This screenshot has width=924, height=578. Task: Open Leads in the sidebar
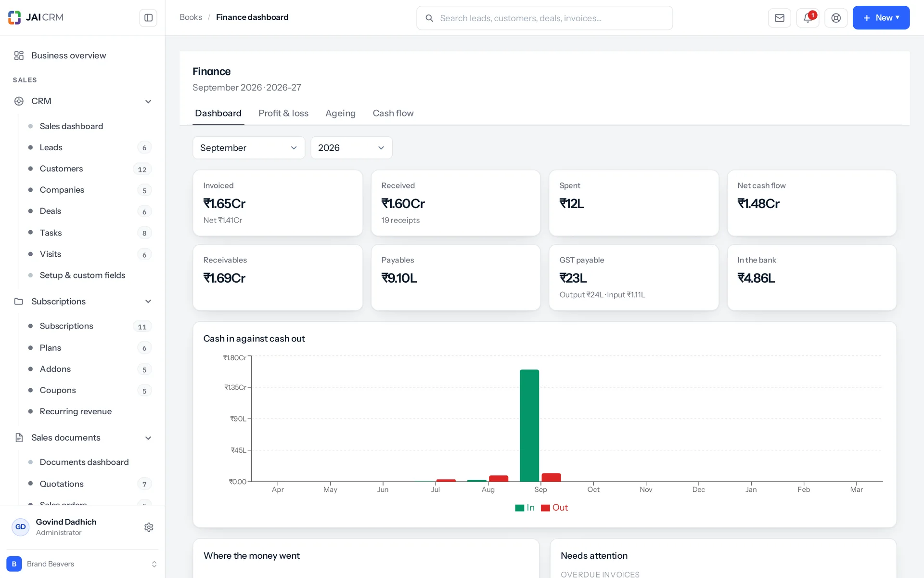51,147
